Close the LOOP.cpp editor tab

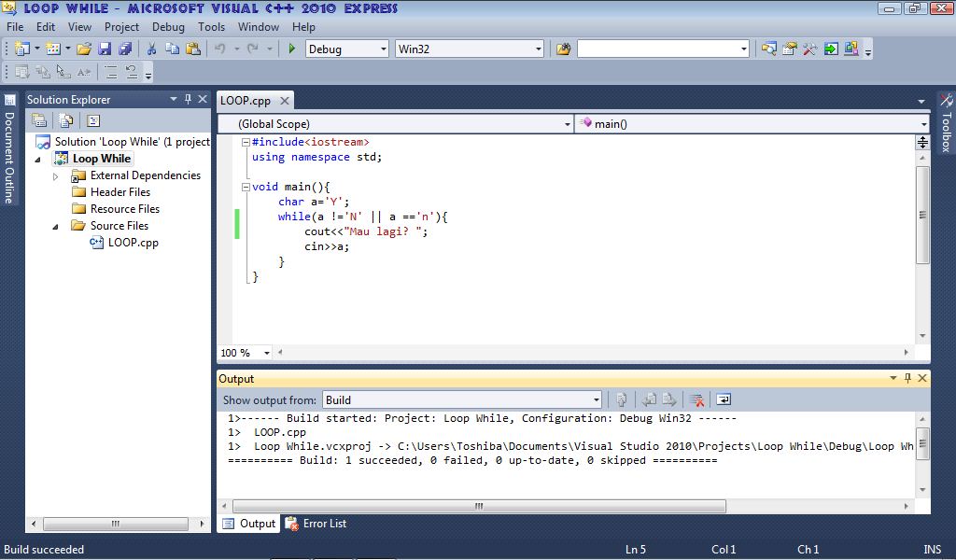point(284,101)
